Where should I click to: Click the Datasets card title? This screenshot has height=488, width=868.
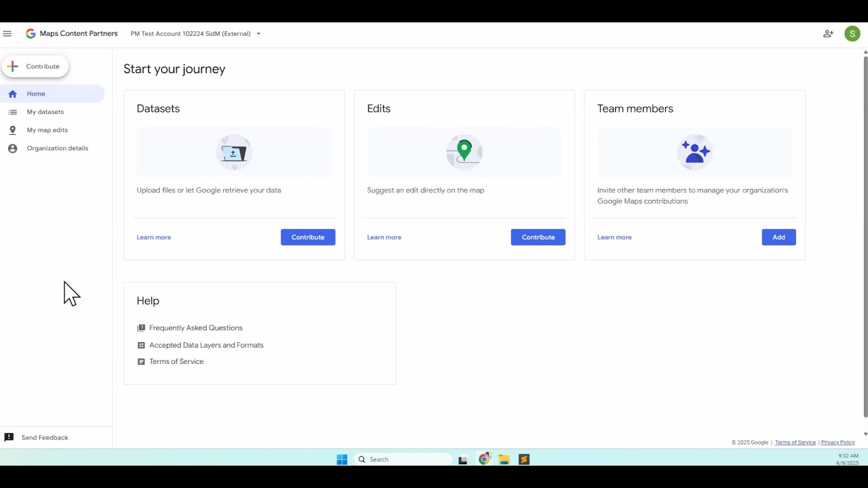tap(158, 108)
